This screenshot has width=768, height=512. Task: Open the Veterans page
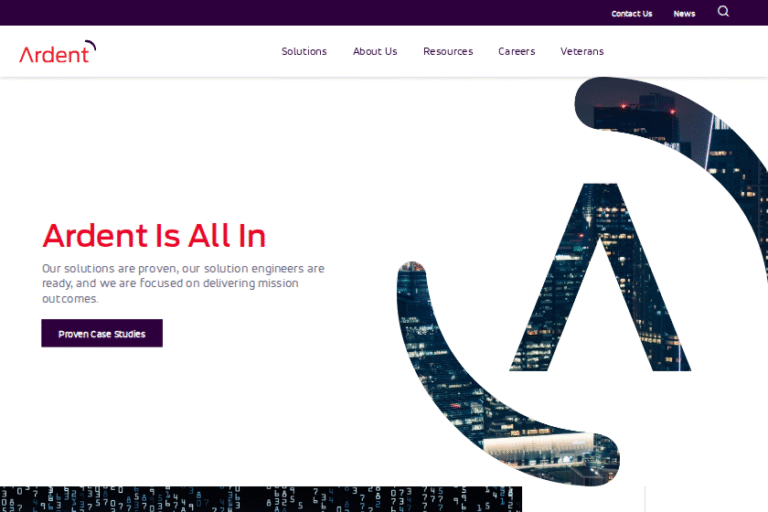point(582,51)
